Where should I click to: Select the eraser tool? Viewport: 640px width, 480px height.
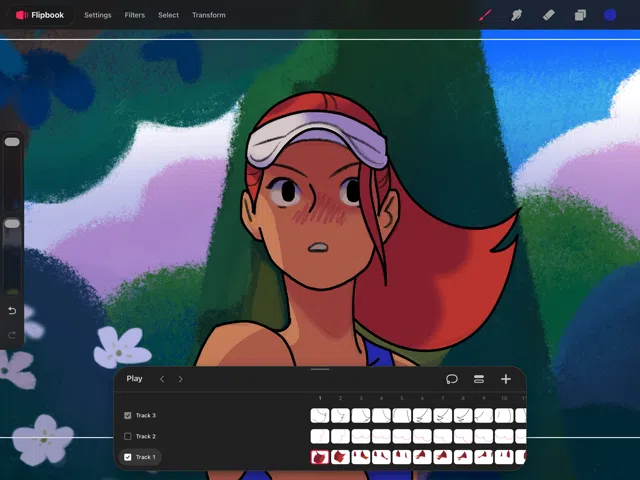(x=548, y=15)
